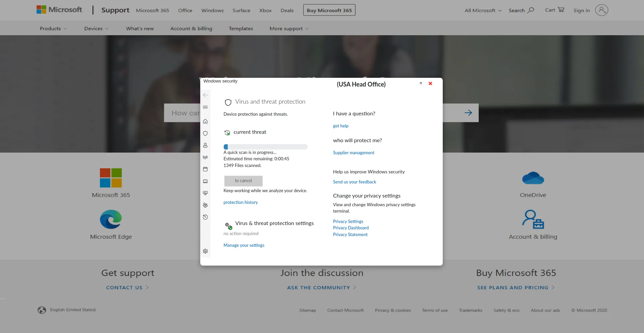Viewport: 644px width, 333px height.
Task: Open Firewall & network antenna icon
Action: coord(205,157)
